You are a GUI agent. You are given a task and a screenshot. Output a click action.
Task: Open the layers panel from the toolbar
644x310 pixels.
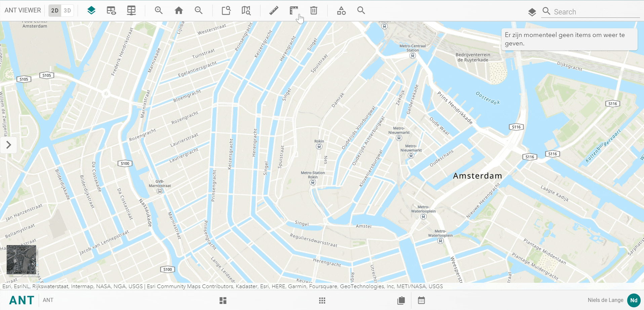pyautogui.click(x=91, y=10)
